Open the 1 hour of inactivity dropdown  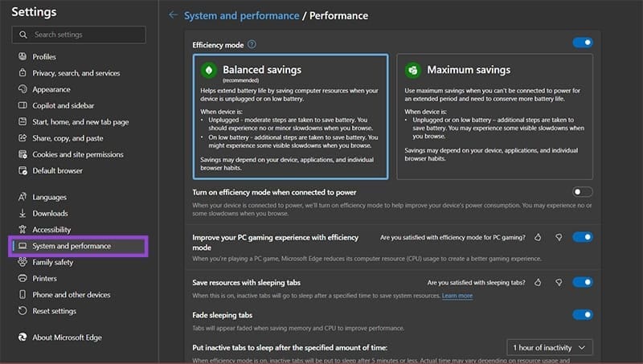(551, 347)
